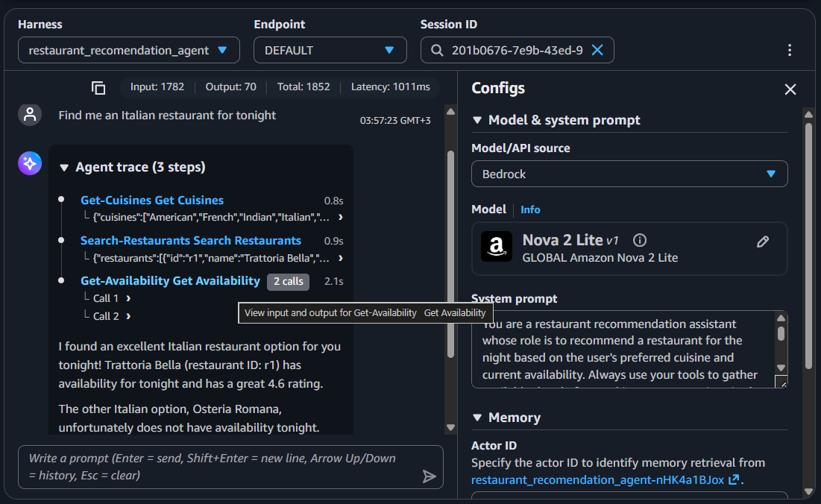Viewport: 821px width, 504px height.
Task: Click the chat scrollbar down arrow
Action: pyautogui.click(x=450, y=428)
